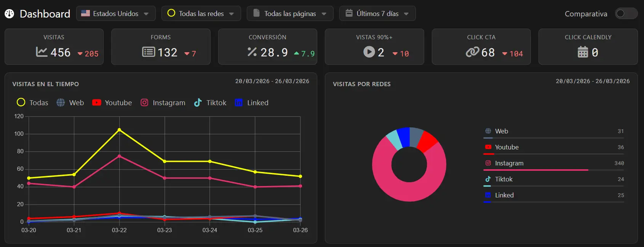
Task: Click the Forms list icon
Action: pyautogui.click(x=148, y=52)
